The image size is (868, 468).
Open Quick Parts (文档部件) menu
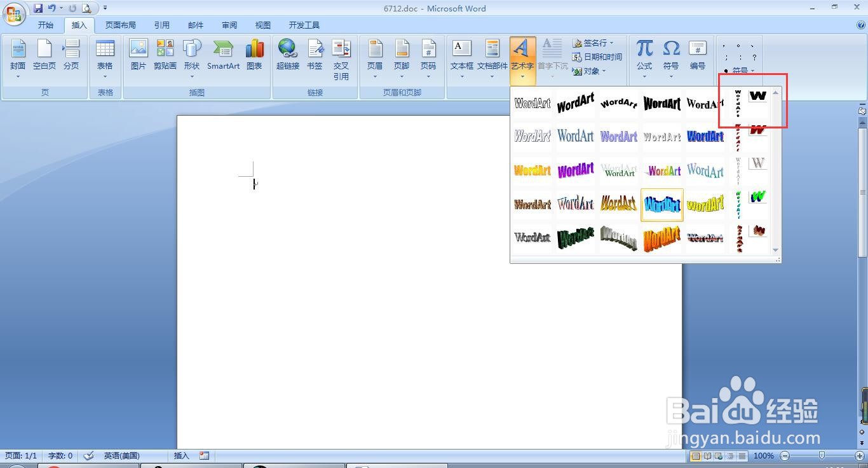[x=492, y=59]
